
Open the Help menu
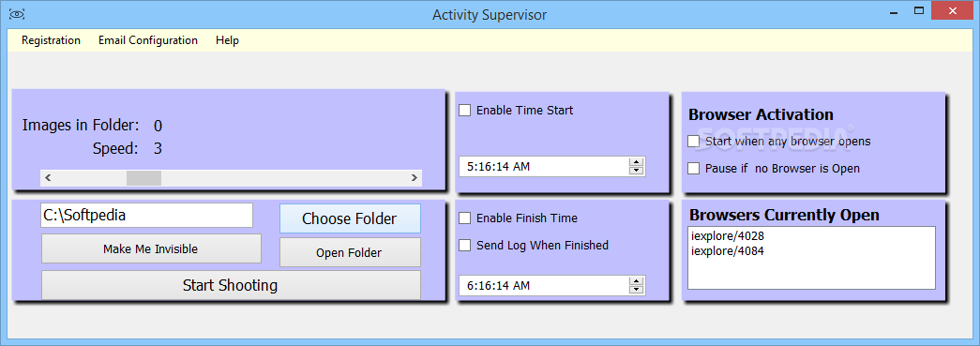[x=228, y=40]
